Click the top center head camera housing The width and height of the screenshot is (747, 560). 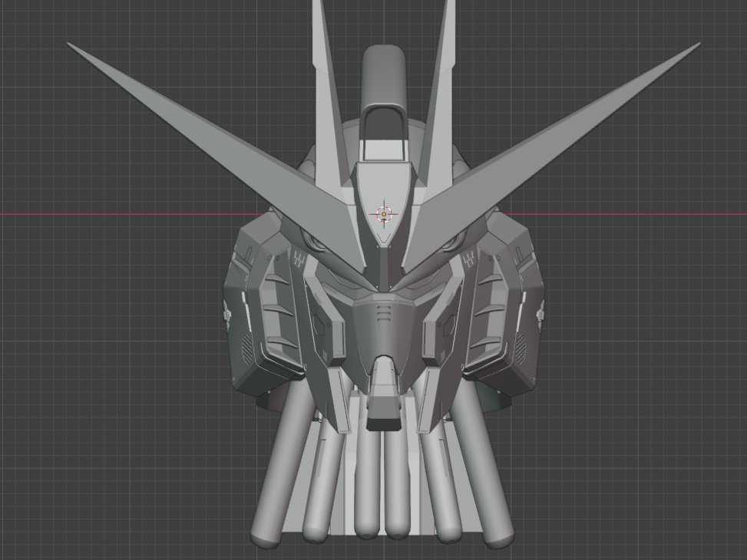coord(384,102)
